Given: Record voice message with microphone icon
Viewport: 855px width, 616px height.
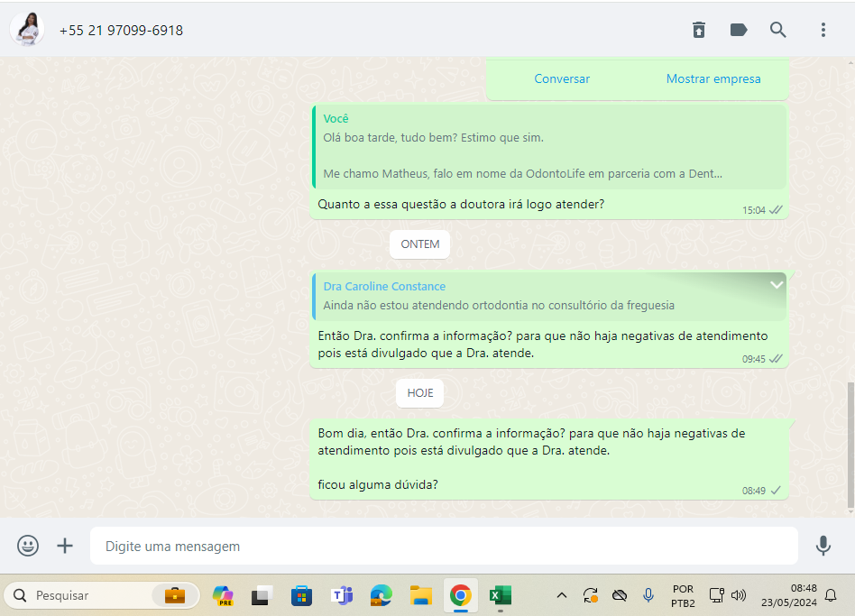Looking at the screenshot, I should pos(823,546).
